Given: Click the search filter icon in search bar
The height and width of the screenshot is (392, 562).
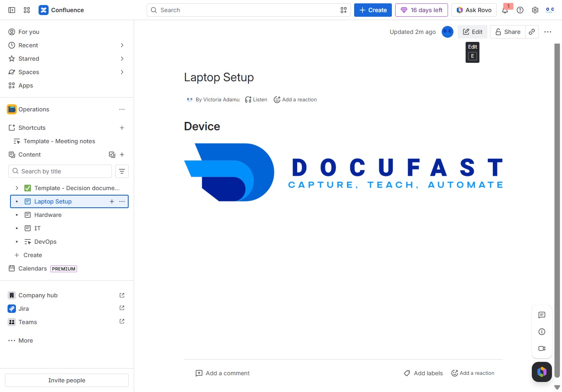Looking at the screenshot, I should (x=344, y=10).
